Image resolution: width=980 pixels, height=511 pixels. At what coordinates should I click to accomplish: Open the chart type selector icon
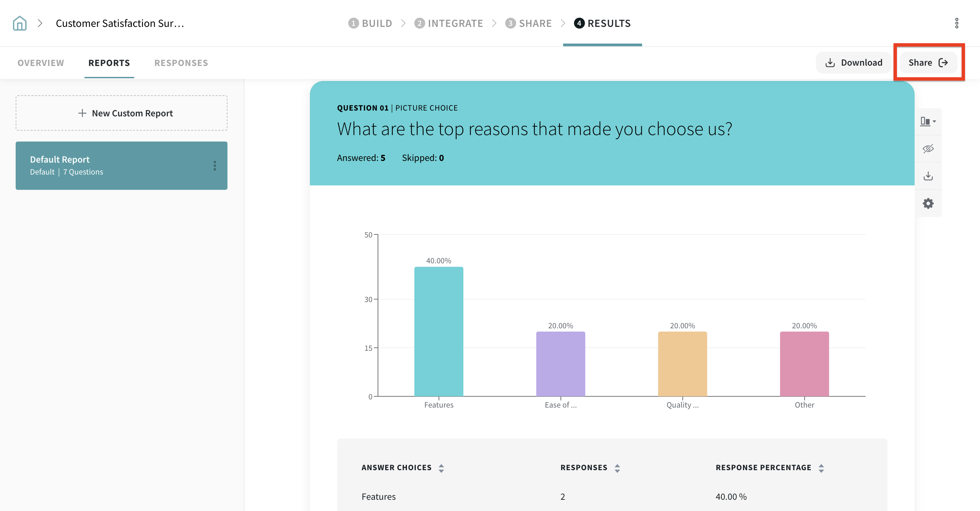pyautogui.click(x=928, y=121)
